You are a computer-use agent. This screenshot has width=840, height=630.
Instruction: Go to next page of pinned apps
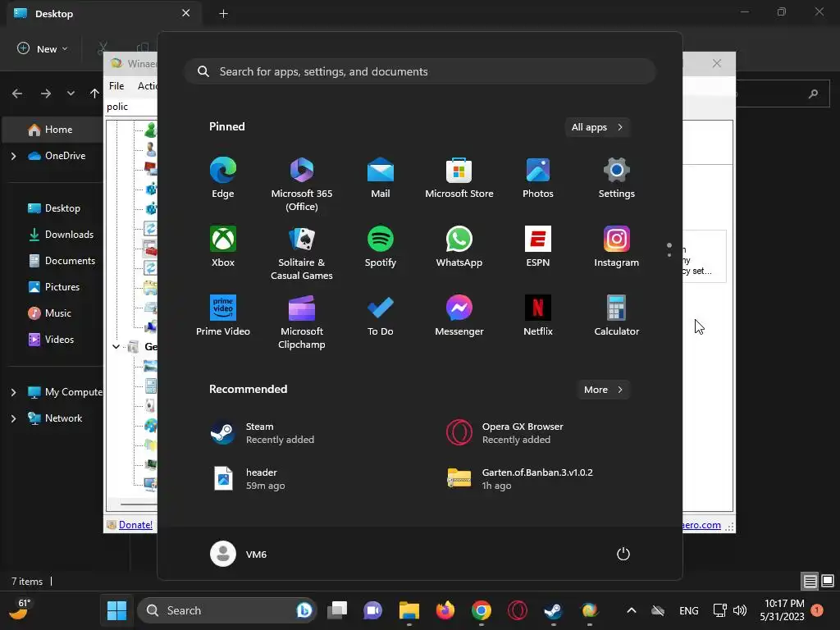point(669,255)
